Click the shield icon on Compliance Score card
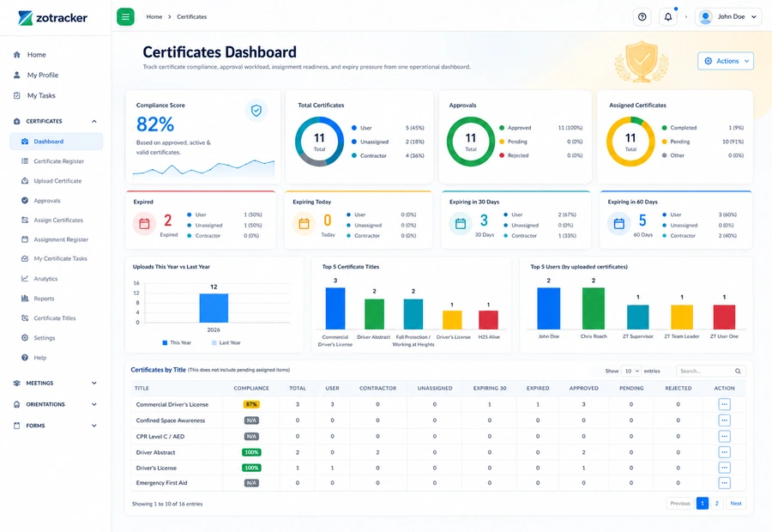Screen dimensions: 772x532 coord(256,111)
